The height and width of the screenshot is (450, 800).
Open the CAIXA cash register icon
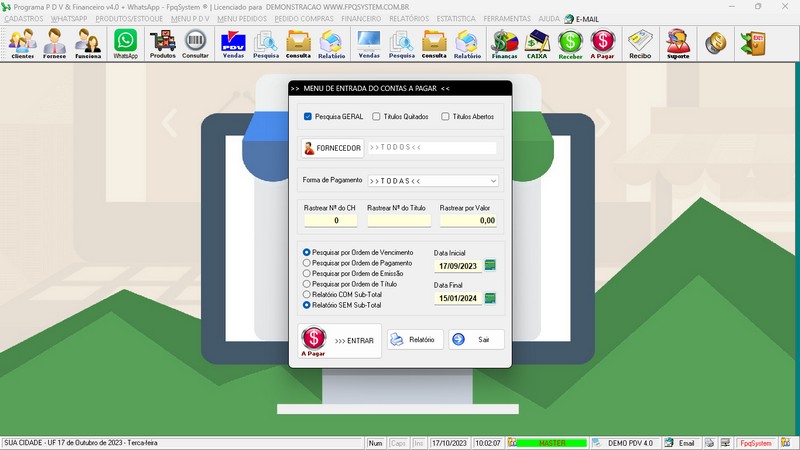point(537,44)
